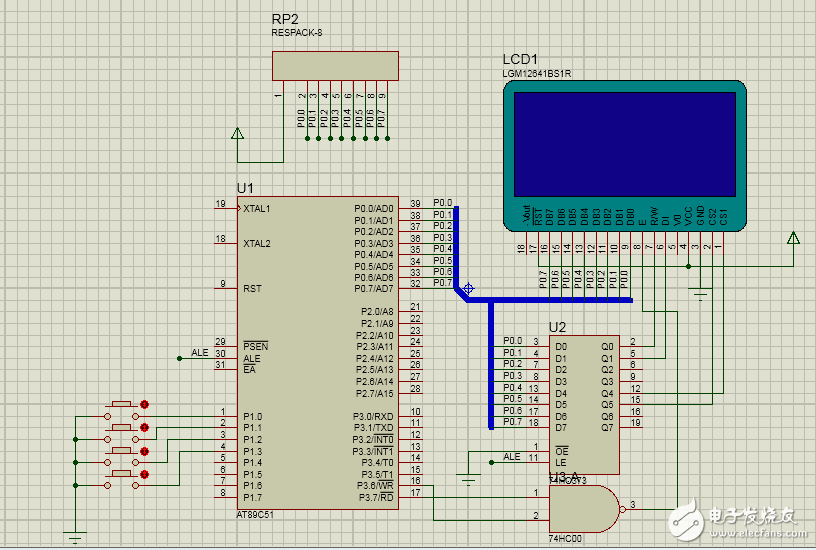Click the P2.7/A15 pin label on U1
Screen dimensions: 816x550
click(375, 393)
